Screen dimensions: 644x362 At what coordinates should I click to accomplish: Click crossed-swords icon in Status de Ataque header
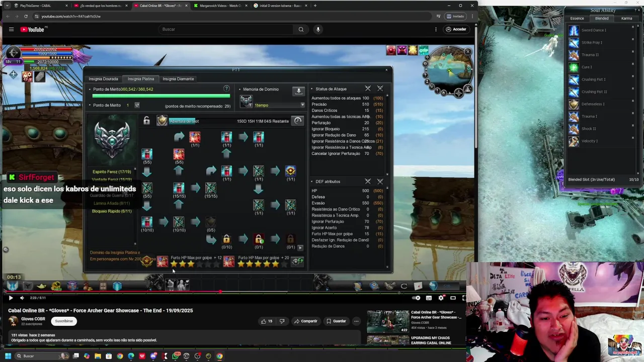368,88
